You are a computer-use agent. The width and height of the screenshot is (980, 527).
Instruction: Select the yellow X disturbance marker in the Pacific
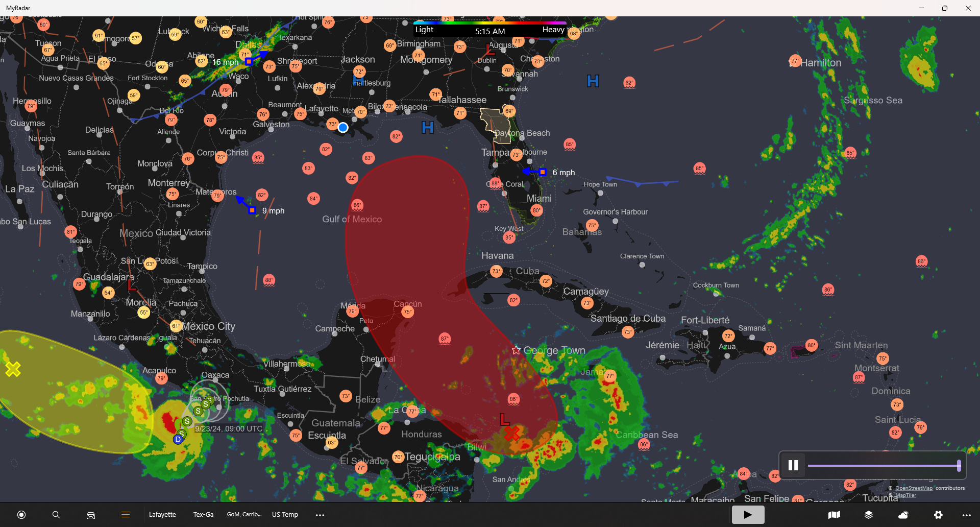(13, 369)
